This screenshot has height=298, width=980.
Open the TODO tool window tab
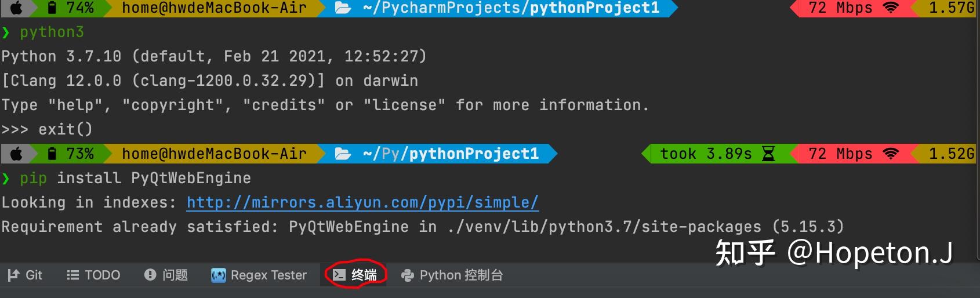point(93,275)
